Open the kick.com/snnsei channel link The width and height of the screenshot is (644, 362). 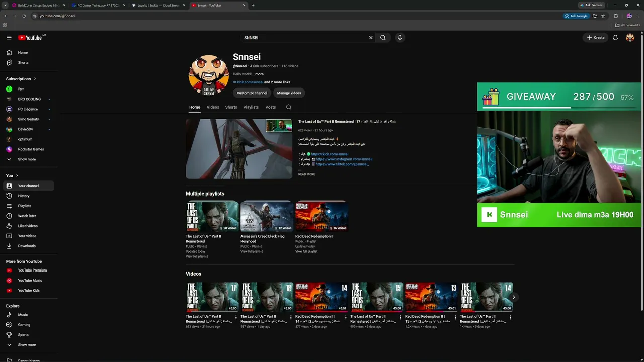coord(250,82)
